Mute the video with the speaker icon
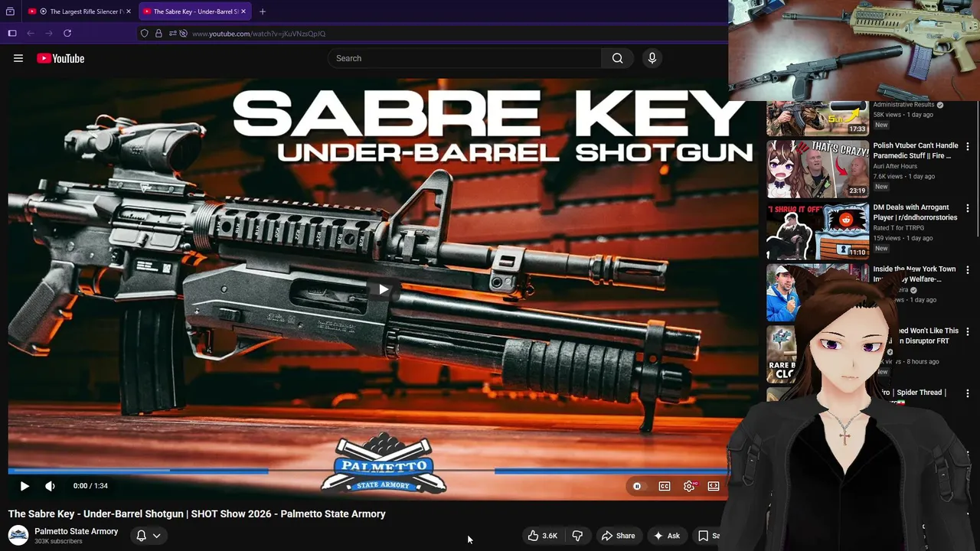The width and height of the screenshot is (980, 551). 50,486
